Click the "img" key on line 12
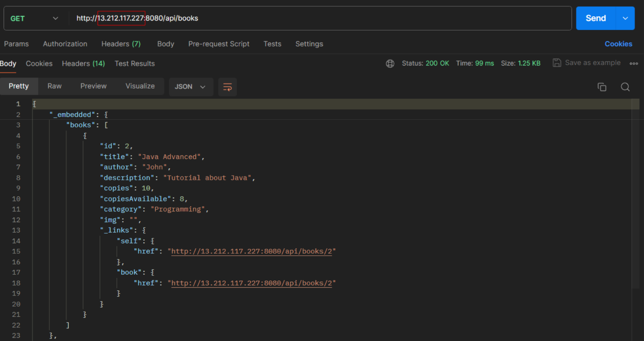This screenshot has height=341, width=644. point(110,220)
